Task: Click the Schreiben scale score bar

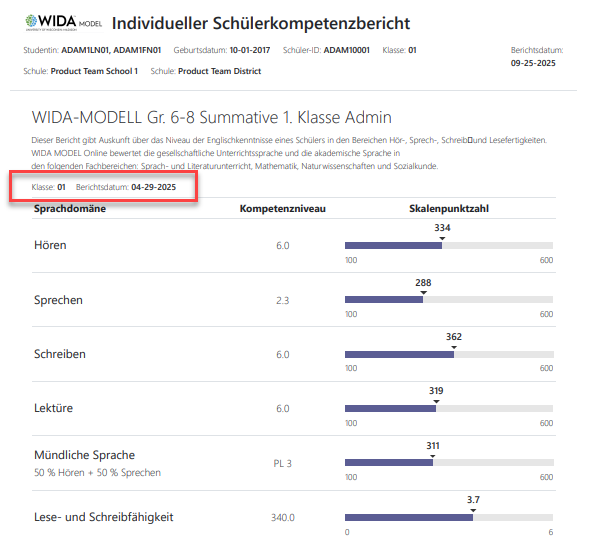Action: [449, 354]
